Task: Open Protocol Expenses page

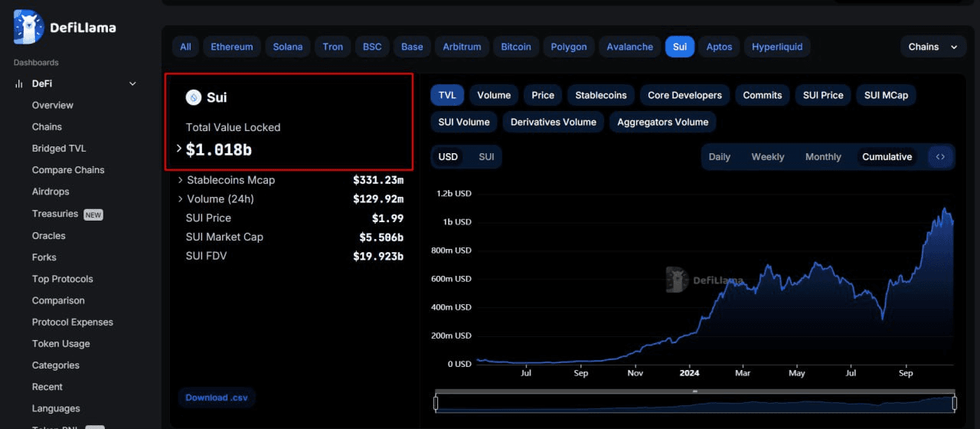Action: [73, 322]
